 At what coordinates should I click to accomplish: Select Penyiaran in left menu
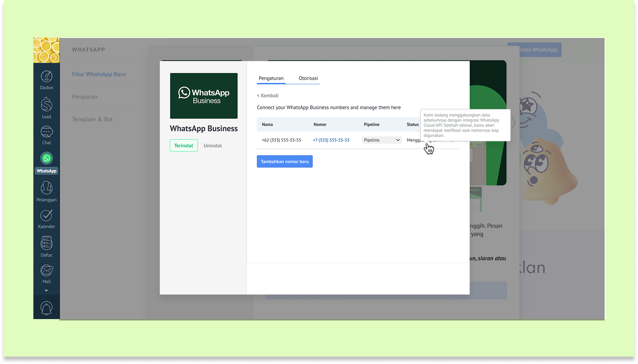85,97
